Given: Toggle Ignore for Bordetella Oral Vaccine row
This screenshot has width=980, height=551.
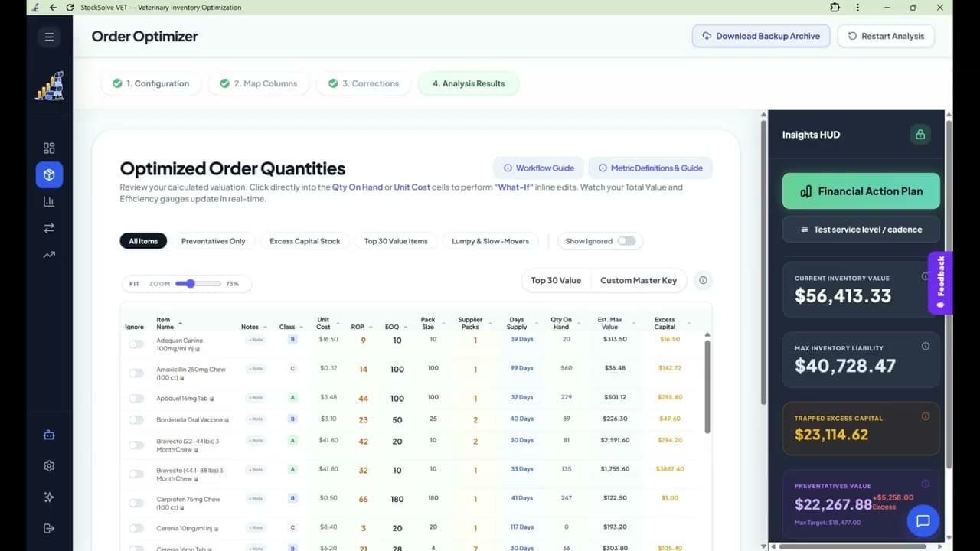Looking at the screenshot, I should [x=136, y=420].
